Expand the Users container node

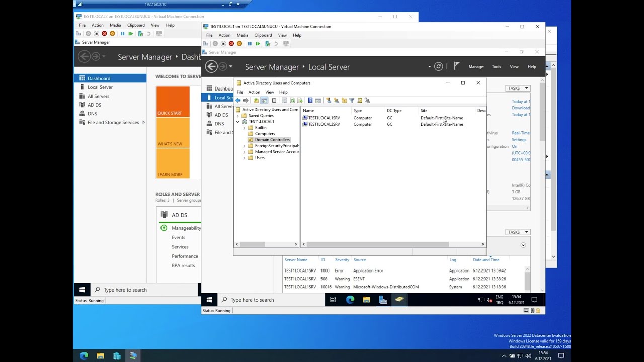(244, 158)
